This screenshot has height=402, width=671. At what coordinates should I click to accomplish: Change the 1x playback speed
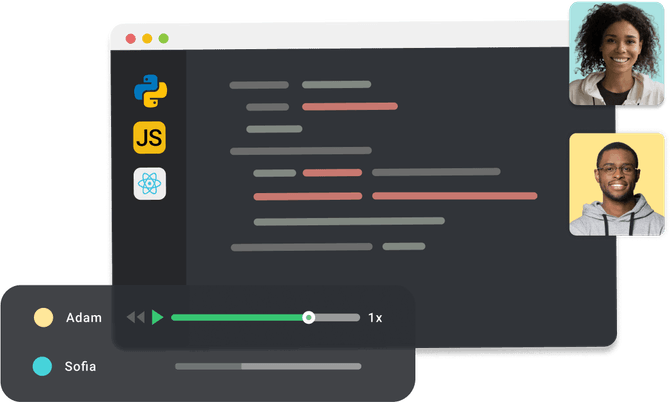375,318
